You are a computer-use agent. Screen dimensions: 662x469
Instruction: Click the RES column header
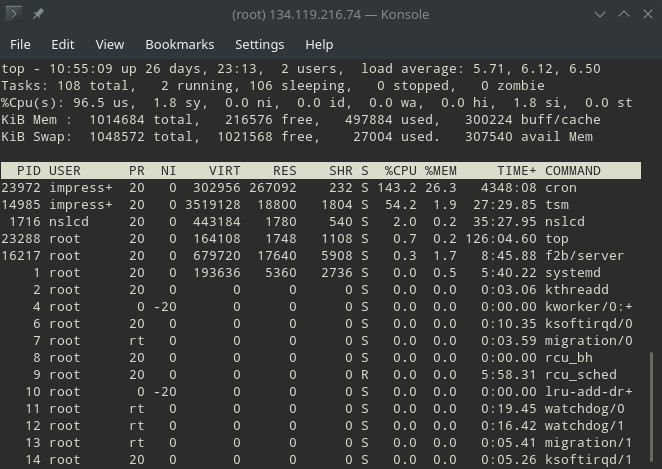click(285, 171)
